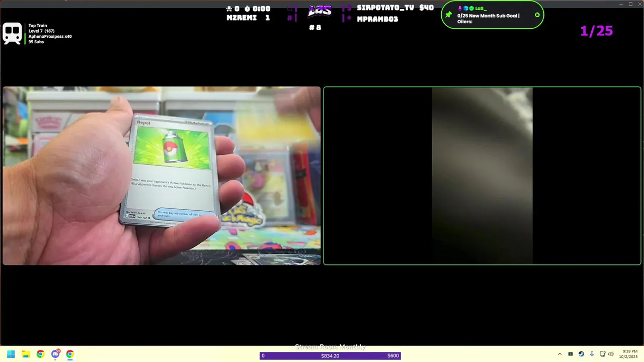644x362 pixels.
Task: Click the hype train icon
Action: (x=12, y=33)
